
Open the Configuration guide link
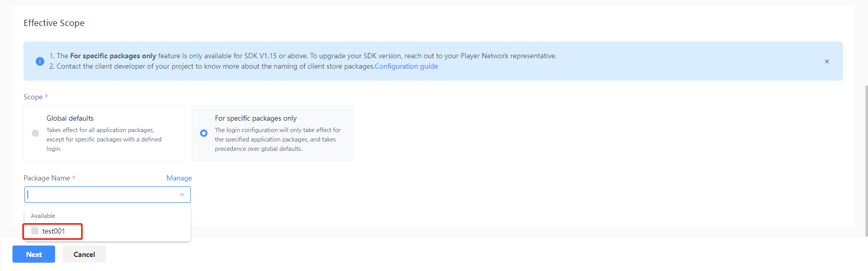click(x=406, y=66)
